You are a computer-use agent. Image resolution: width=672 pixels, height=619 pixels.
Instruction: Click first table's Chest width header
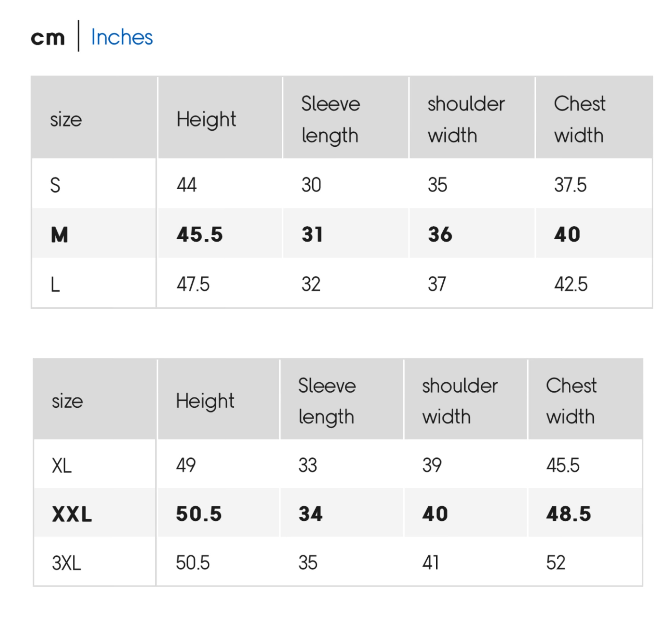(x=580, y=120)
